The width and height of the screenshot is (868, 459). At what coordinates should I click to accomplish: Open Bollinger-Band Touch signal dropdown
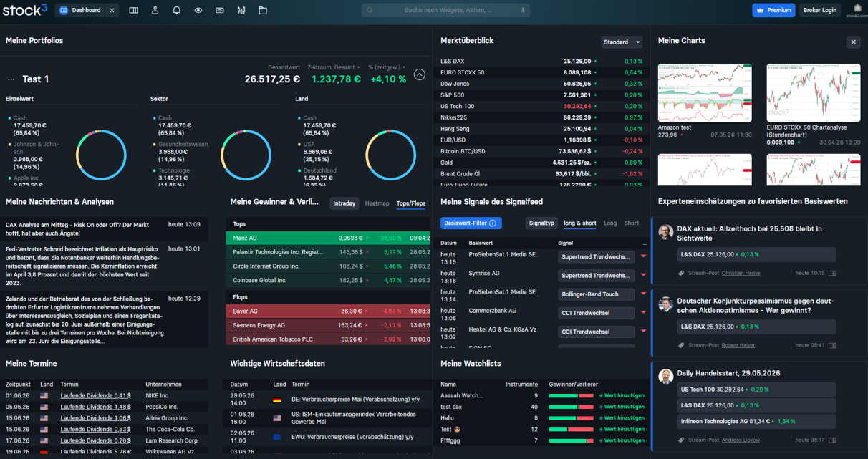(x=597, y=294)
